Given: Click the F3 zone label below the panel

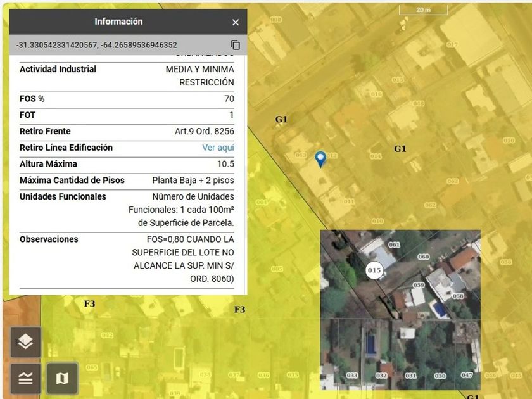Looking at the screenshot, I should (89, 304).
